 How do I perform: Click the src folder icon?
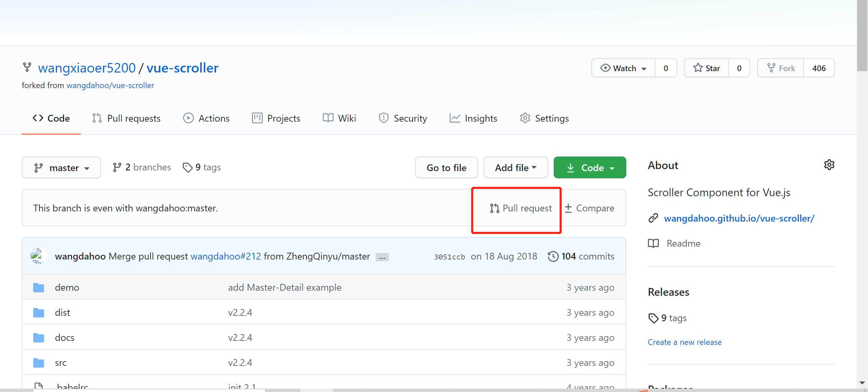tap(39, 363)
